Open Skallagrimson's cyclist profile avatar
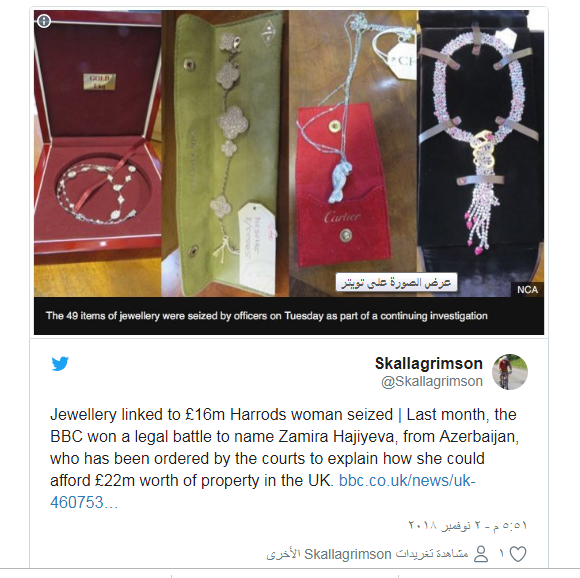The width and height of the screenshot is (580, 578). [510, 372]
